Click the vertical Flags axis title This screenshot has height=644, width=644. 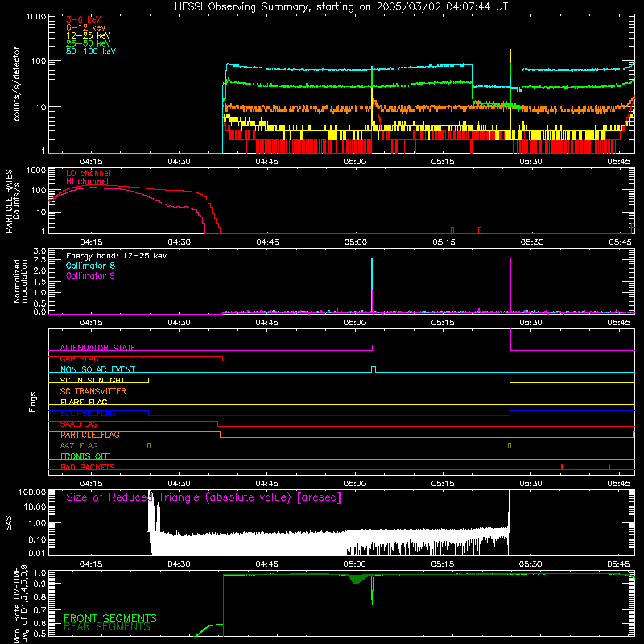(x=33, y=402)
